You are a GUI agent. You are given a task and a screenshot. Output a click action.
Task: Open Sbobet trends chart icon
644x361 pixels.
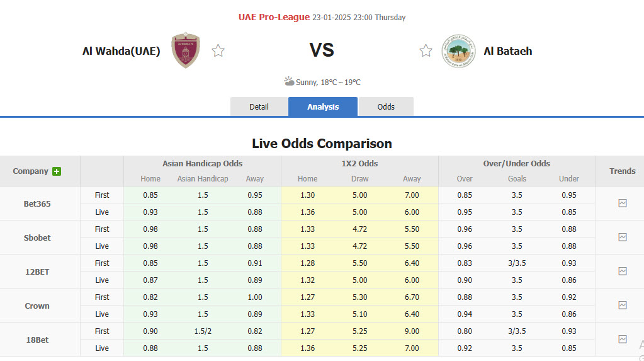pyautogui.click(x=623, y=238)
